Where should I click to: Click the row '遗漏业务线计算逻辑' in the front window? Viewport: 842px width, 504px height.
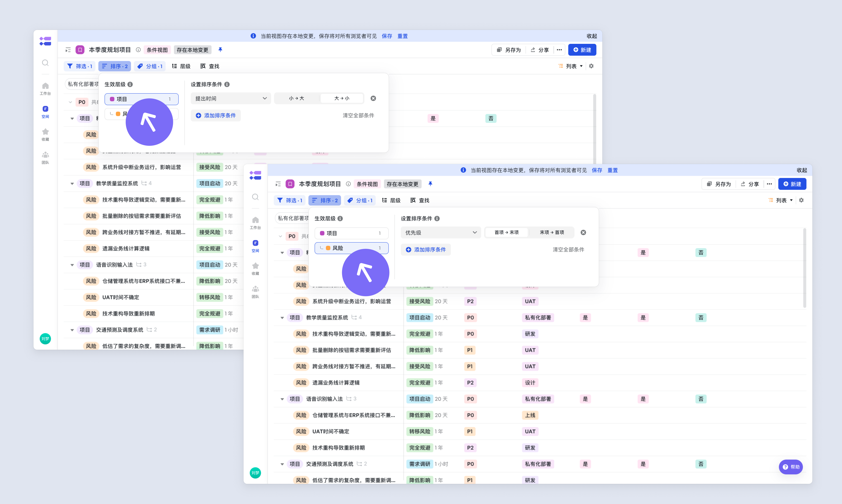540,383
